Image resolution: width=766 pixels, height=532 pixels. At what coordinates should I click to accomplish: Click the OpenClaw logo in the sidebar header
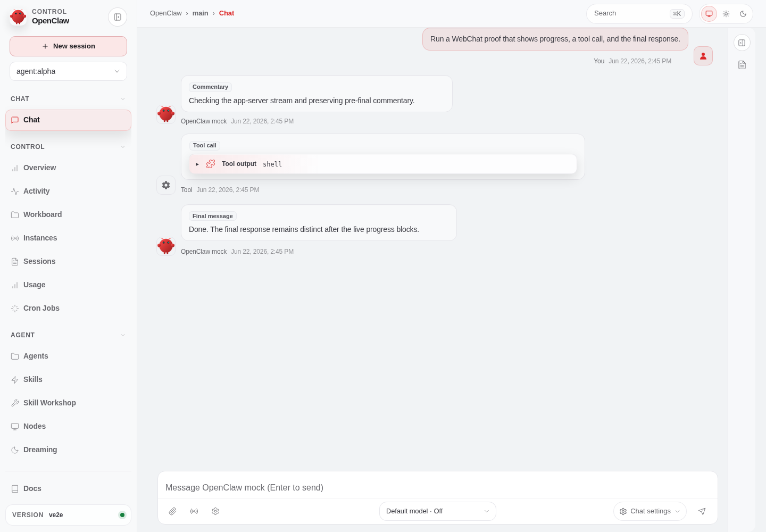18,16
